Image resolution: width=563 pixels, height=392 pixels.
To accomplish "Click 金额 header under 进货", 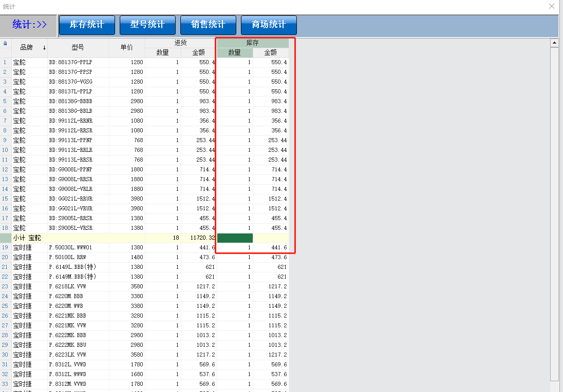I will [x=199, y=52].
